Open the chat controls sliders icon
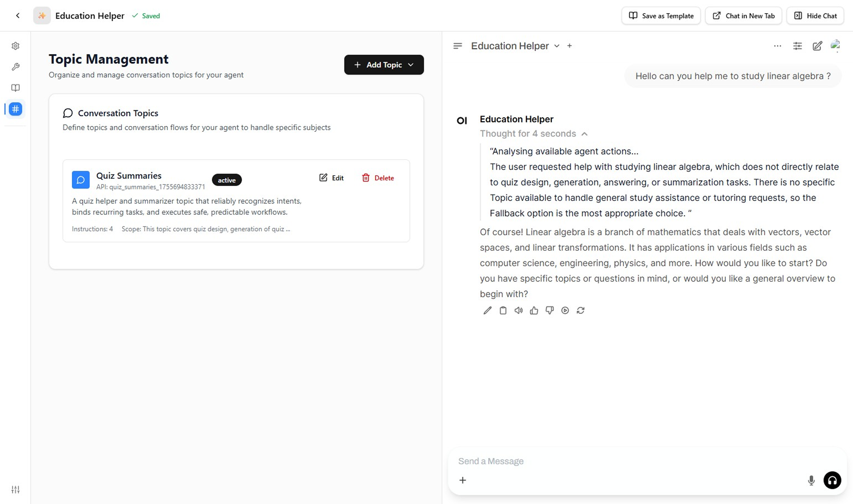This screenshot has width=853, height=504. 797,46
